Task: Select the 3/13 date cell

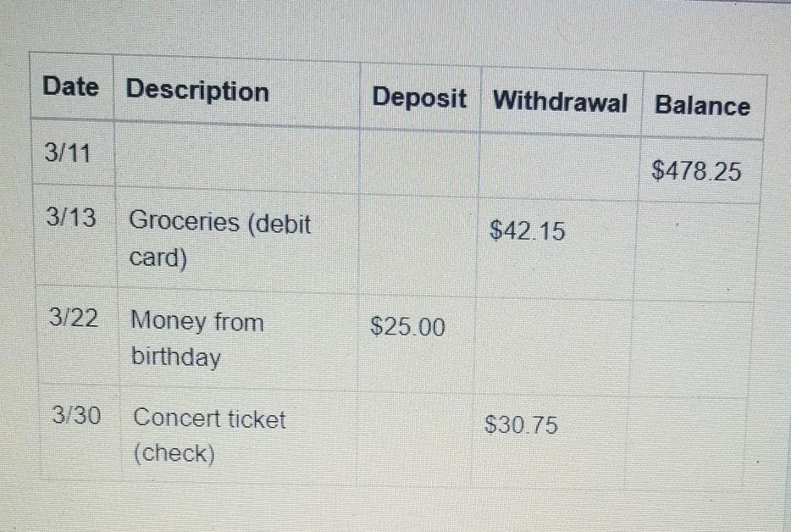Action: (70, 217)
